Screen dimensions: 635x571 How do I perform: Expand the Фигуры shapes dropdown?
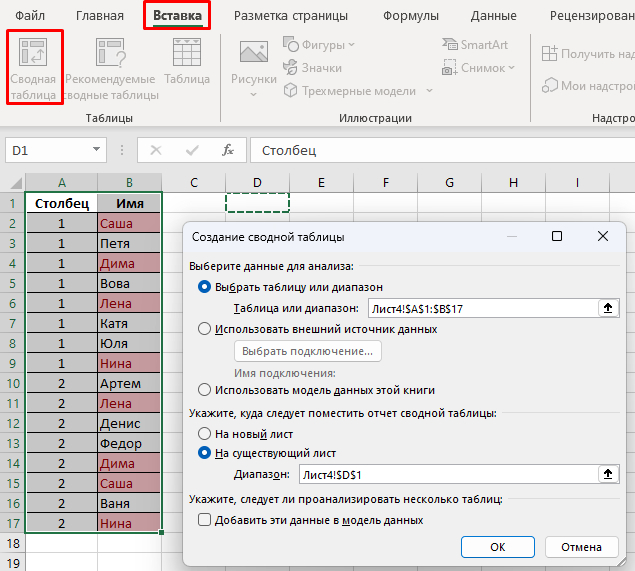point(351,45)
